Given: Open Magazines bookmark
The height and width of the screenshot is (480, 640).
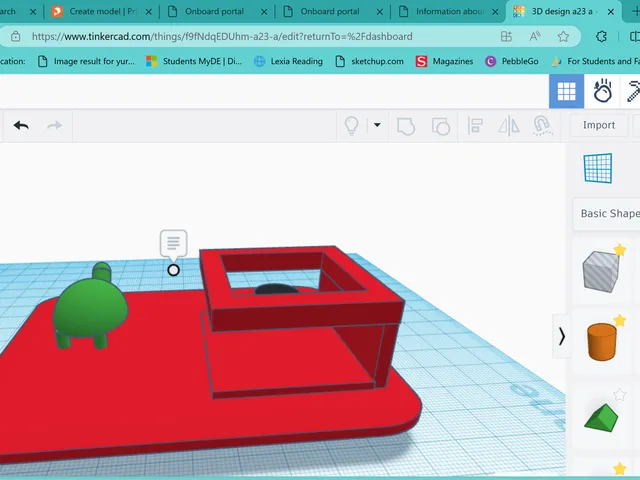Looking at the screenshot, I should pyautogui.click(x=444, y=61).
